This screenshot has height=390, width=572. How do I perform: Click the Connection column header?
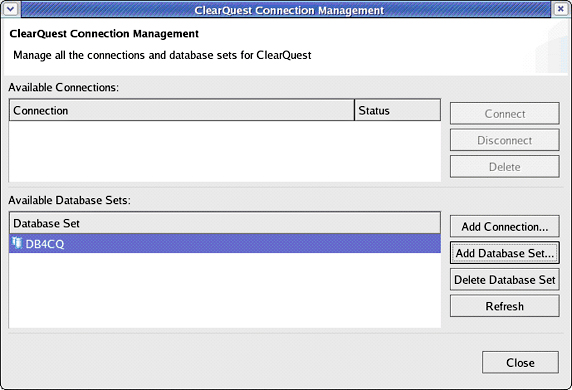click(182, 110)
